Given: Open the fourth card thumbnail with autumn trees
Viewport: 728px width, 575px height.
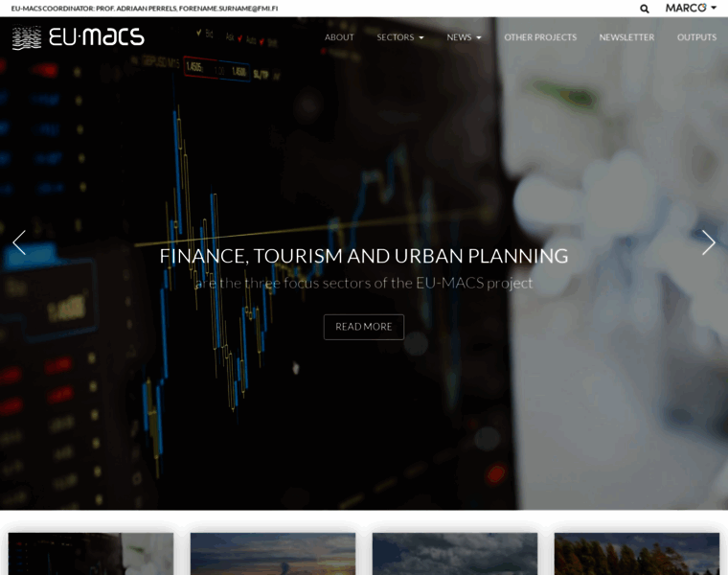Looking at the screenshot, I should point(637,554).
